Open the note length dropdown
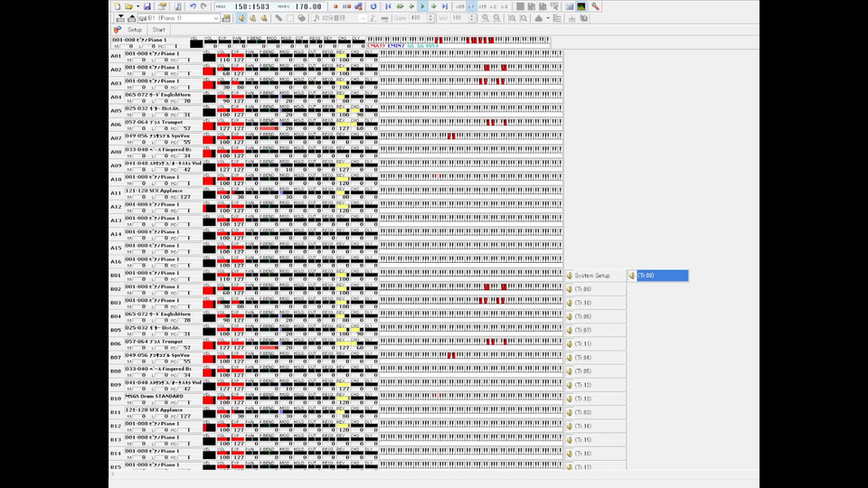This screenshot has width=868, height=488. [363, 18]
